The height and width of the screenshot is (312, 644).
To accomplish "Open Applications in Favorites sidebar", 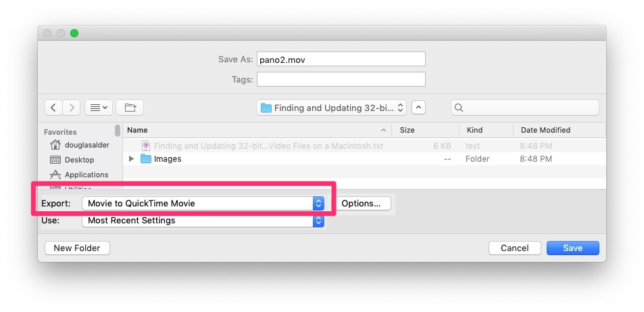I will (86, 175).
